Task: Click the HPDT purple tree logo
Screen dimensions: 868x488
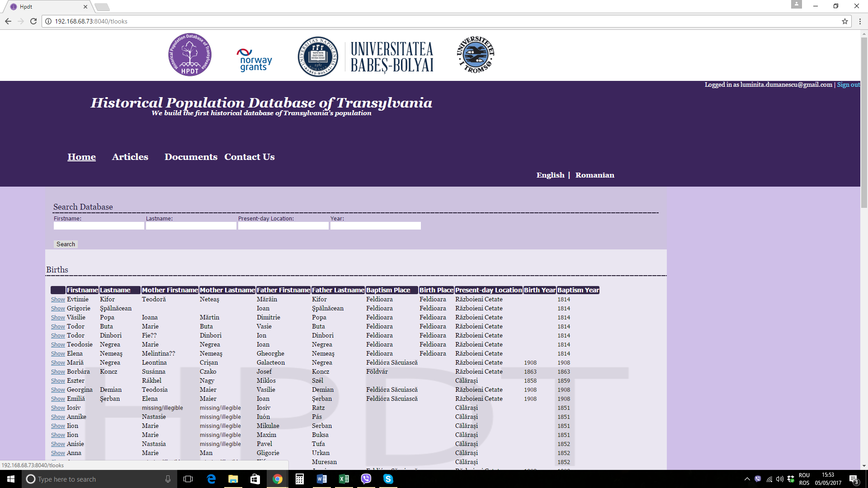Action: (190, 55)
